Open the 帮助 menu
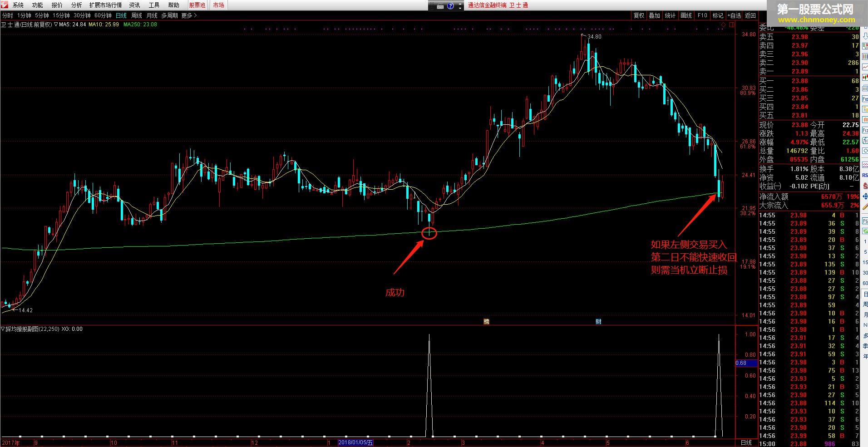Screen dimensions: 868x447 [174, 5]
